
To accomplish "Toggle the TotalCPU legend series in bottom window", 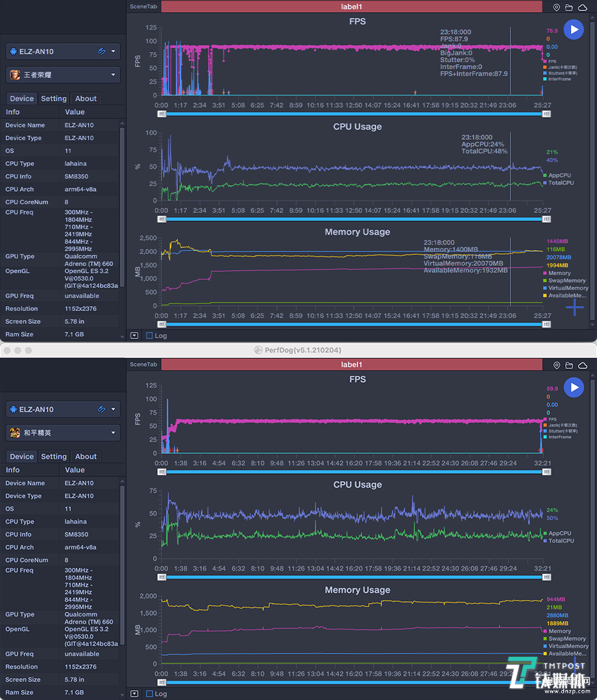I will pyautogui.click(x=558, y=541).
